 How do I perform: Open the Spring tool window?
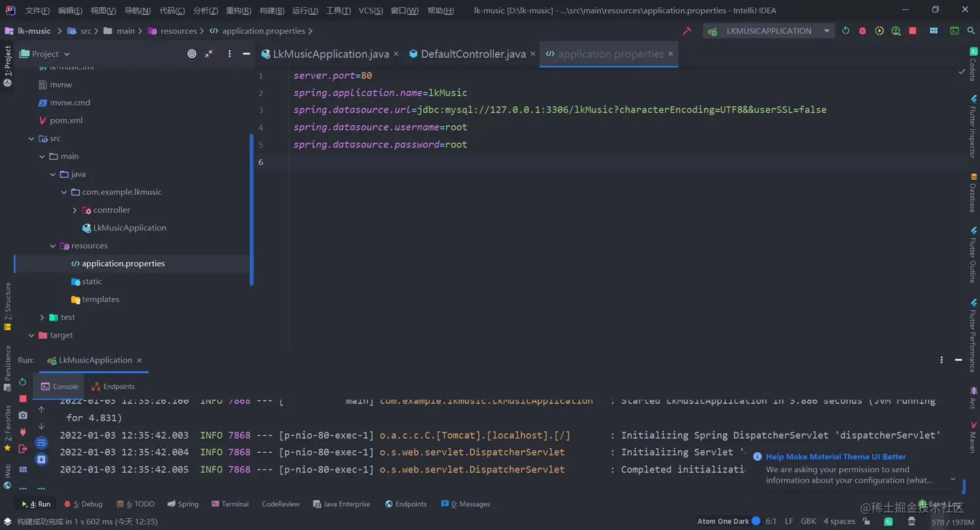183,504
